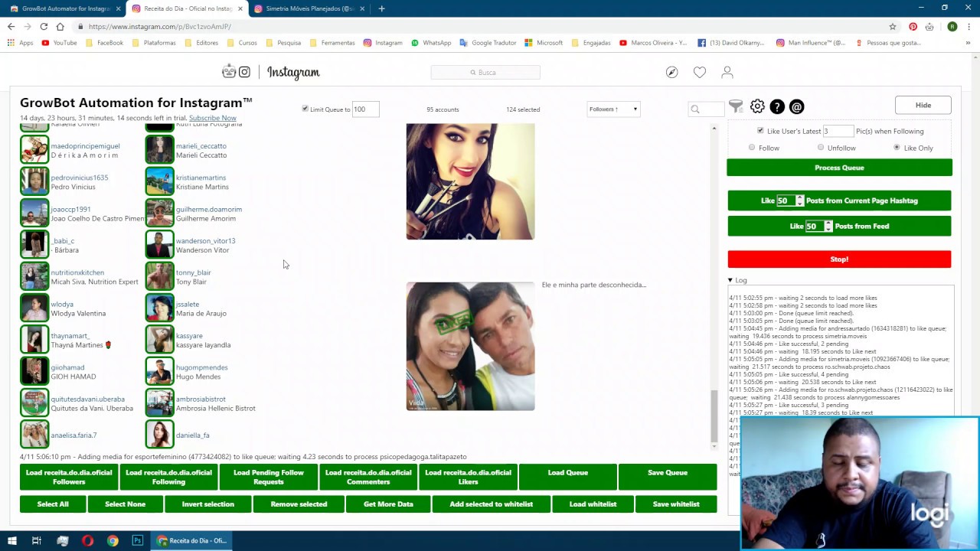Click the Limit Queue number field

click(x=365, y=109)
